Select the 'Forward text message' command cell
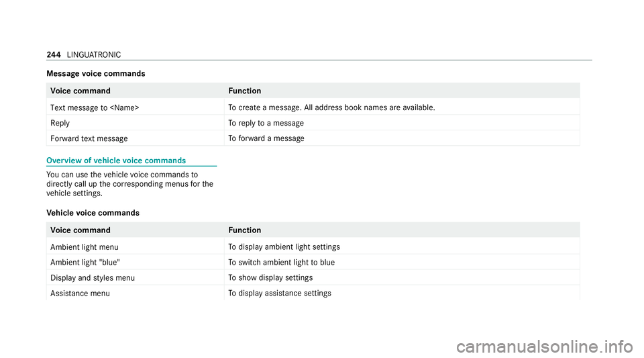The width and height of the screenshot is (644, 358). [x=89, y=138]
